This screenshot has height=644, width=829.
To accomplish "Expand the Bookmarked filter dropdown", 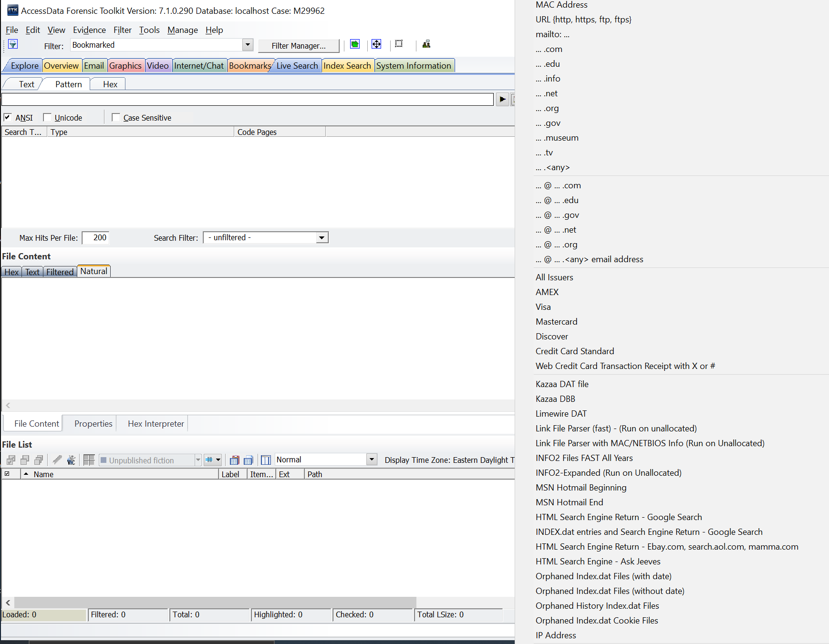I will [x=248, y=45].
